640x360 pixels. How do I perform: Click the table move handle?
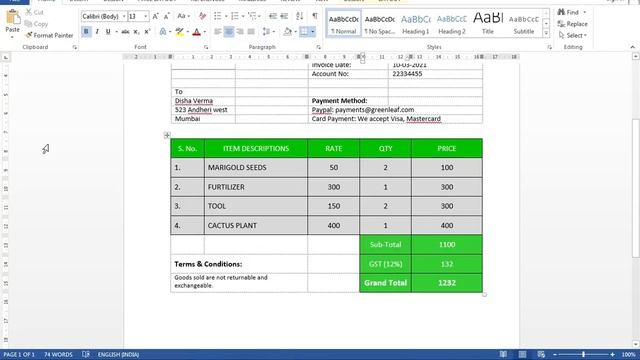pos(167,135)
